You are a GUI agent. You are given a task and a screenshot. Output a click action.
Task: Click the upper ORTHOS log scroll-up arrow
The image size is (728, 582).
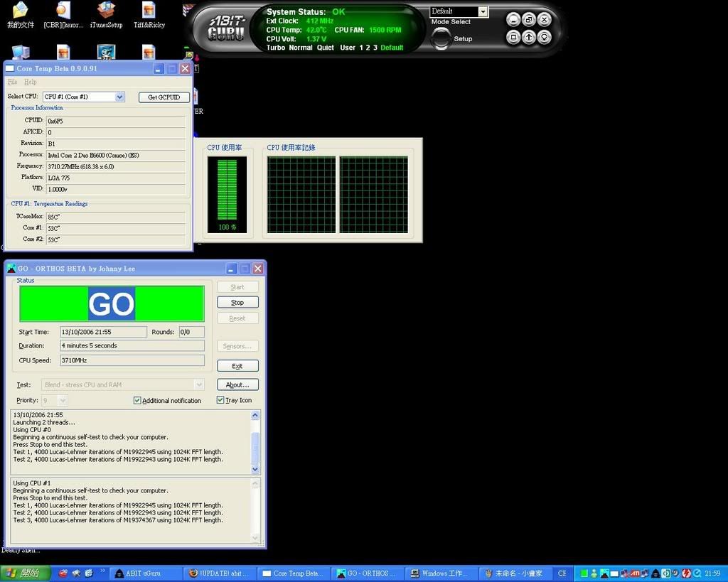coord(255,415)
